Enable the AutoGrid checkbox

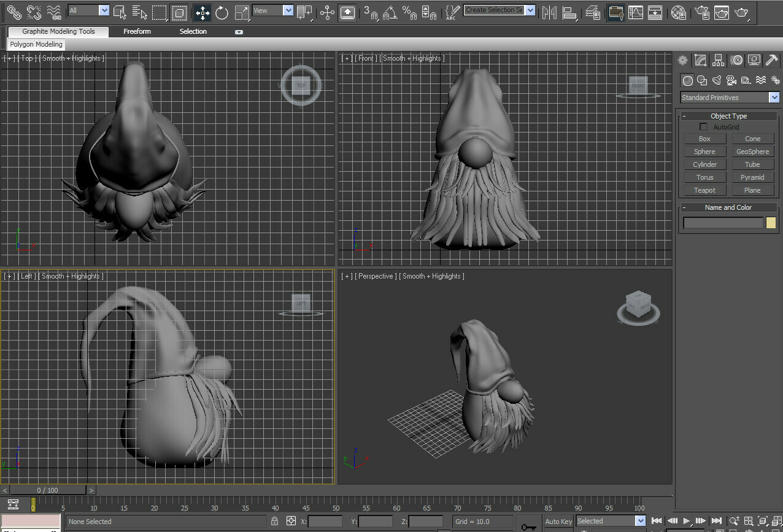[x=703, y=126]
